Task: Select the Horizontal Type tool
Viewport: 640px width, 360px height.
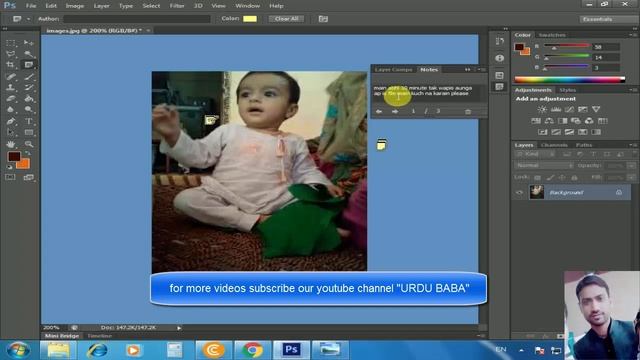Action: coord(29,121)
